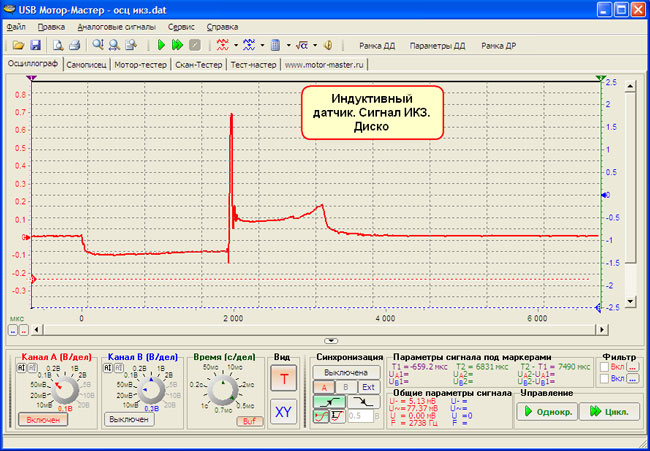Click the save floppy disk icon
This screenshot has width=650, height=451.
[35, 46]
